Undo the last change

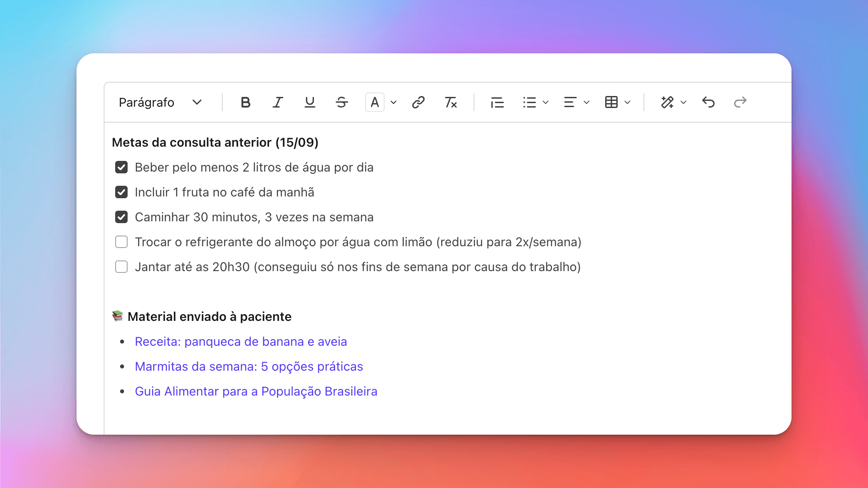(x=708, y=103)
